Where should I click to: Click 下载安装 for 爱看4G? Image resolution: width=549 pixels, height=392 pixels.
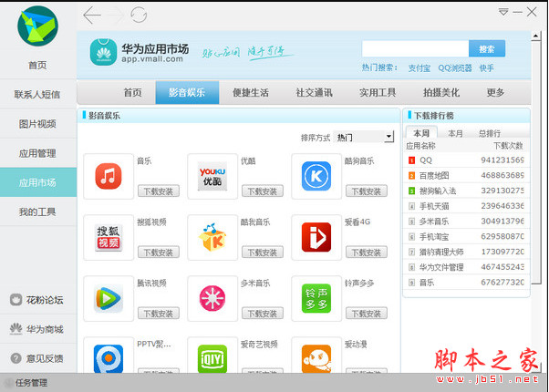(x=367, y=253)
